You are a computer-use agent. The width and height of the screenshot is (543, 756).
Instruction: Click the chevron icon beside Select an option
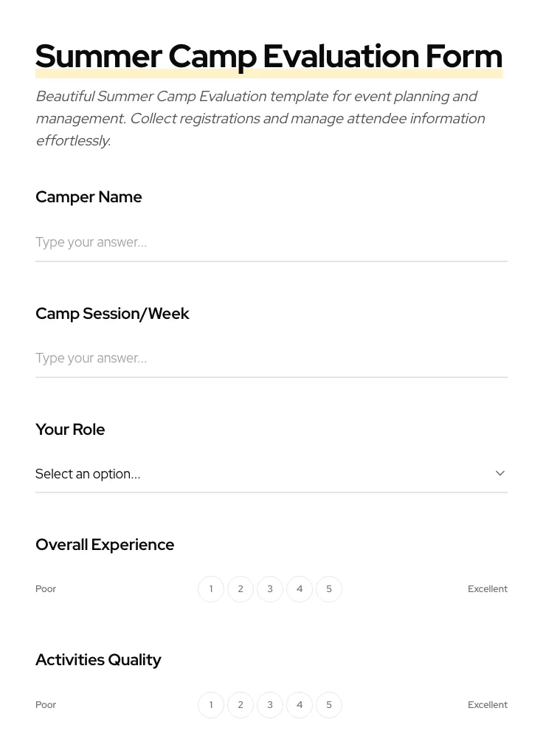(499, 472)
